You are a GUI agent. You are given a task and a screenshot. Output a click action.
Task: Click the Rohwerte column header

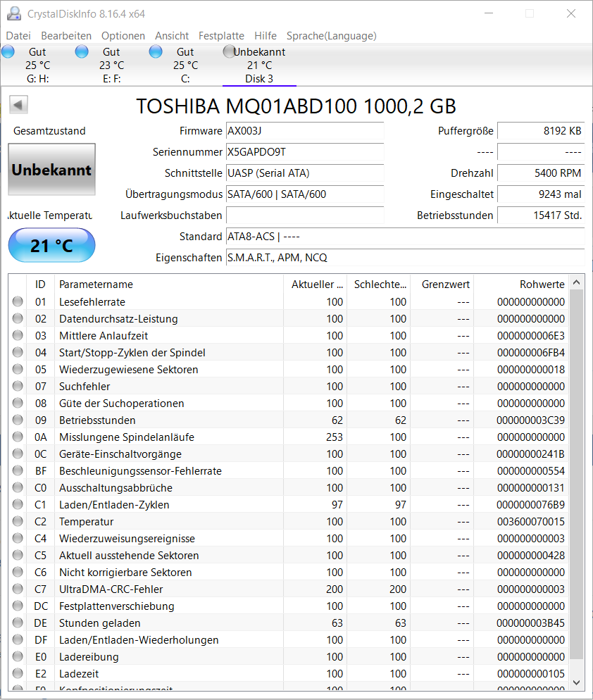(520, 285)
